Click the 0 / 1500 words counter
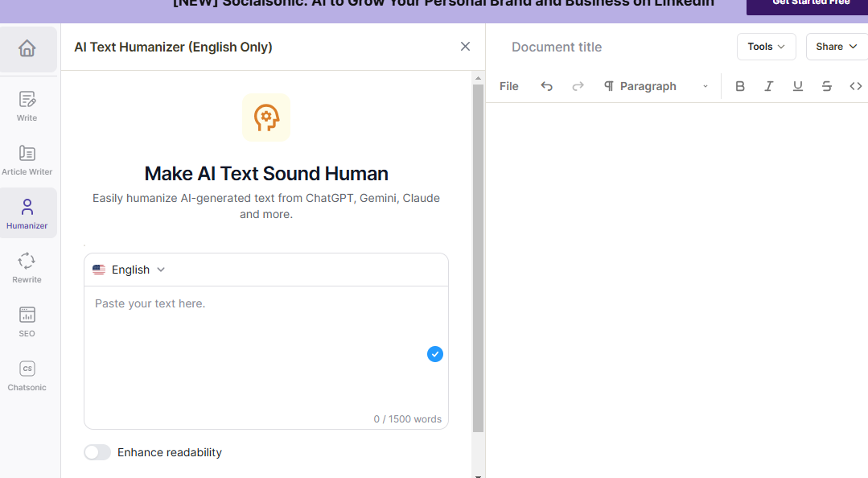Viewport: 868px width, 478px height. coord(407,419)
